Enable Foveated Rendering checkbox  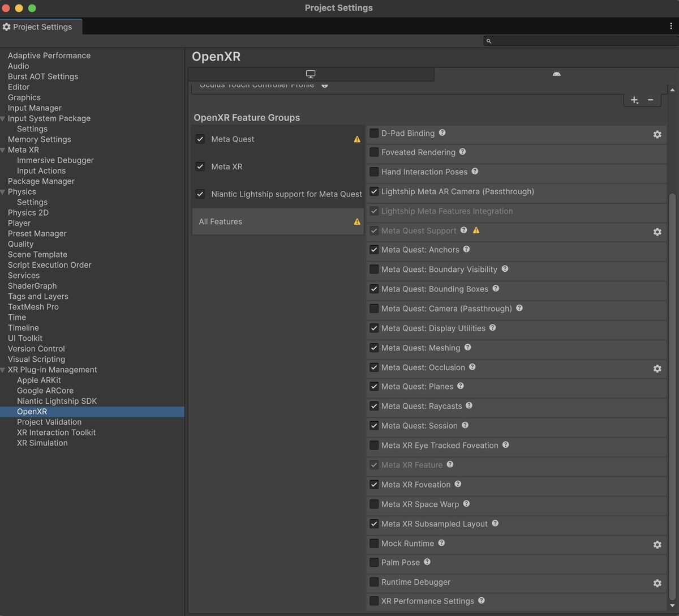[x=374, y=152]
